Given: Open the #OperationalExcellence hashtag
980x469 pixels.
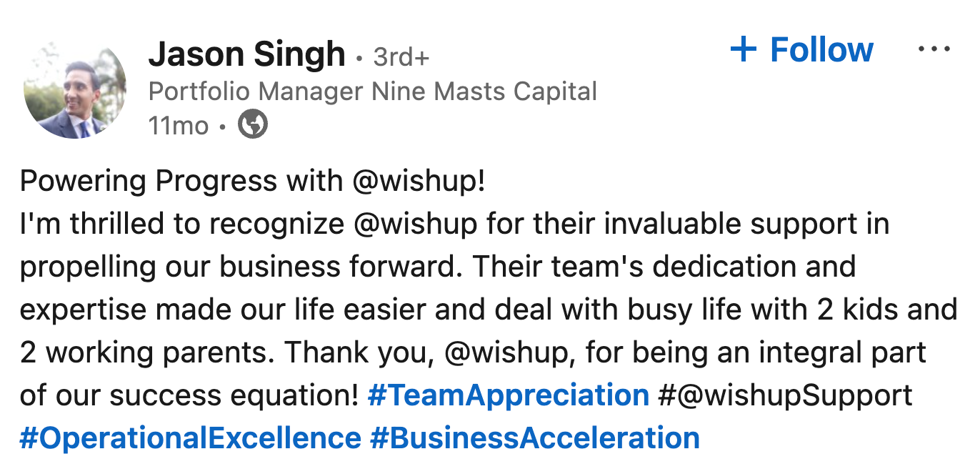Looking at the screenshot, I should [x=190, y=438].
